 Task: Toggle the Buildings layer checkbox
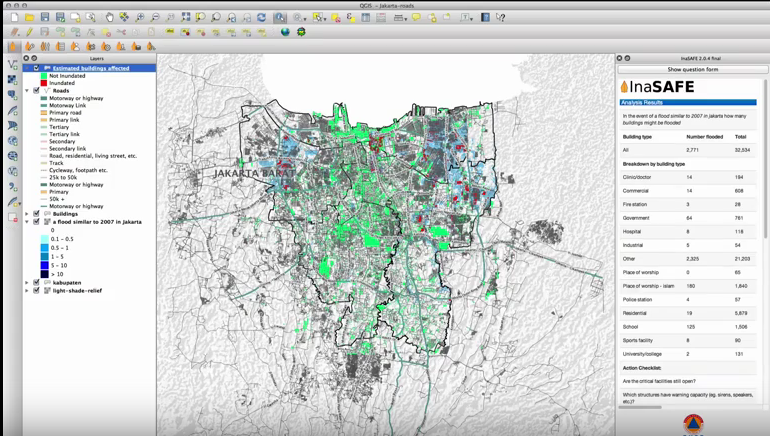[36, 214]
